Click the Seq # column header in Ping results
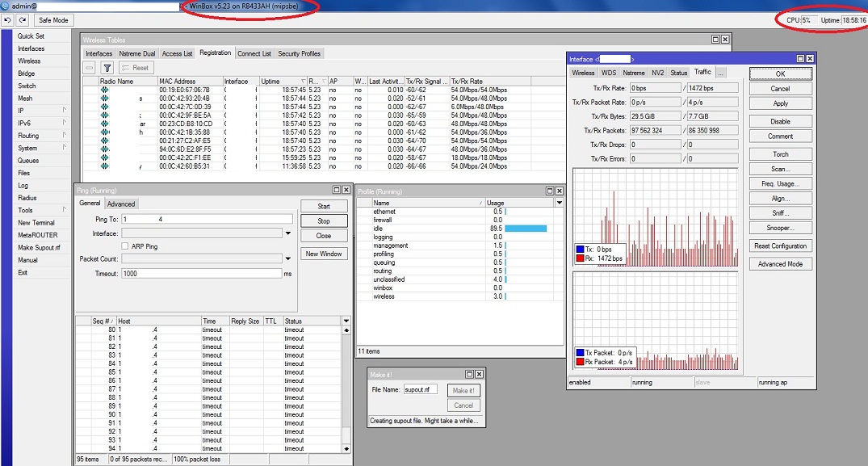The image size is (868, 466). (103, 321)
